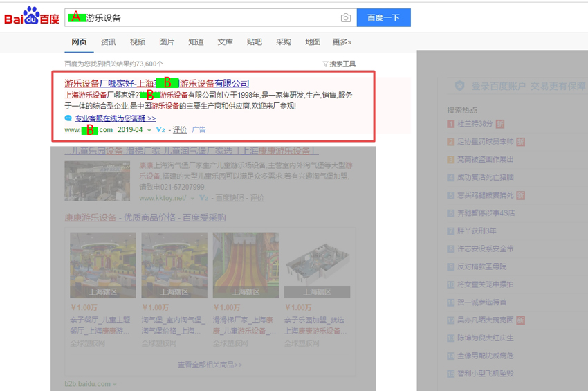Open the 滑滑梯厂家_上海康 product title
The image size is (588, 391).
point(244,325)
